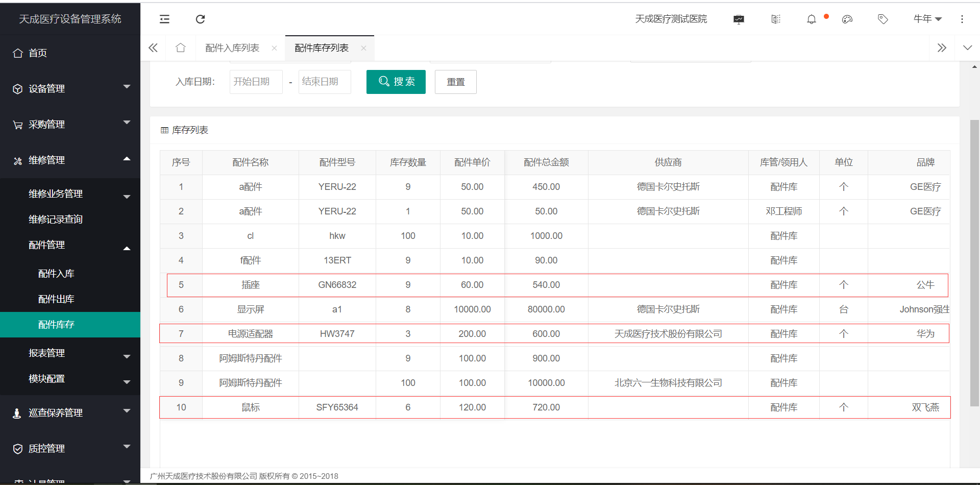The image size is (980, 485).
Task: Click the 结束日期 date field
Action: pos(325,82)
